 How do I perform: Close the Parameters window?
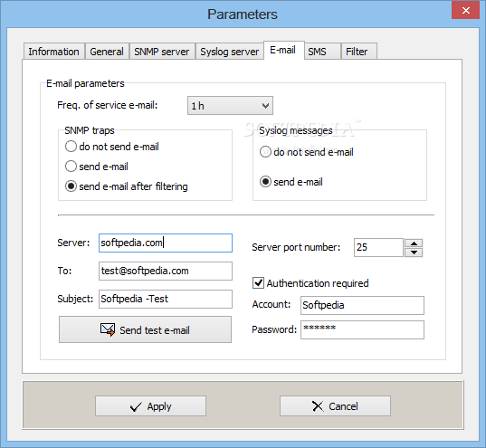coord(465,11)
